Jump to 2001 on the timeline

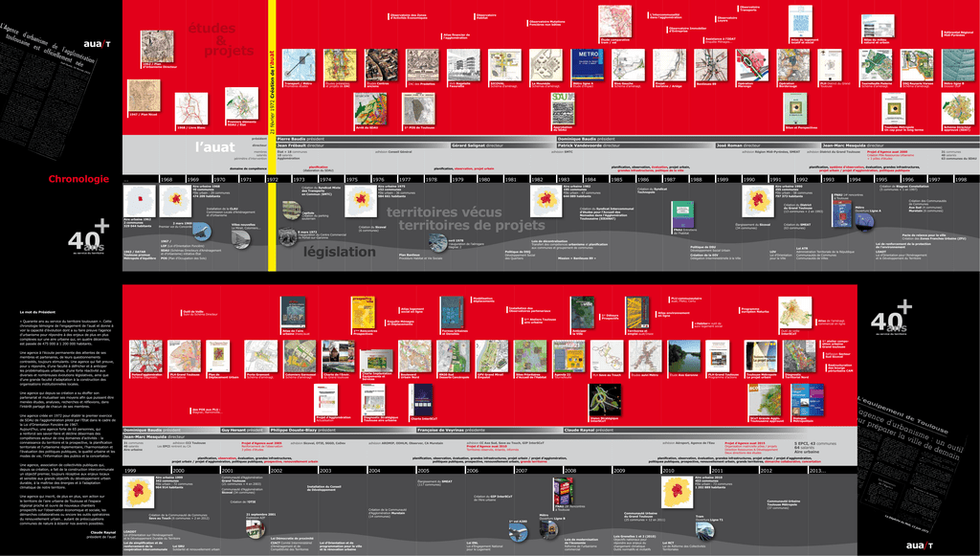click(x=228, y=471)
